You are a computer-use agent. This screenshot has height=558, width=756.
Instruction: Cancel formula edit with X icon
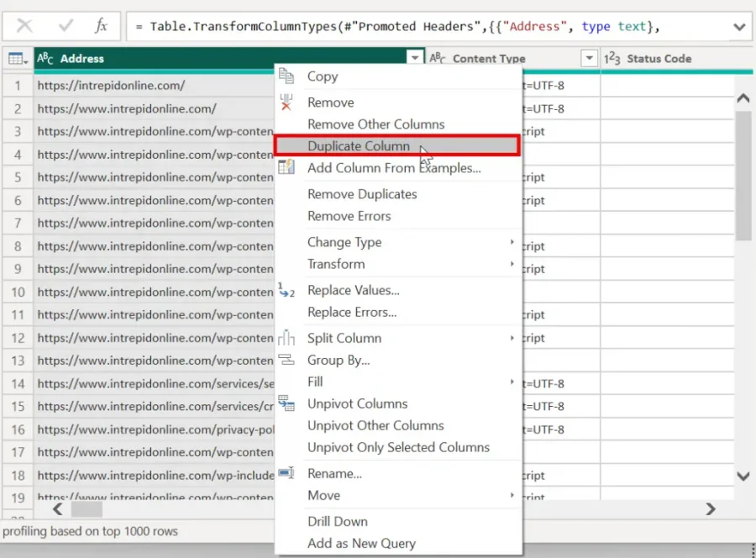[x=24, y=25]
